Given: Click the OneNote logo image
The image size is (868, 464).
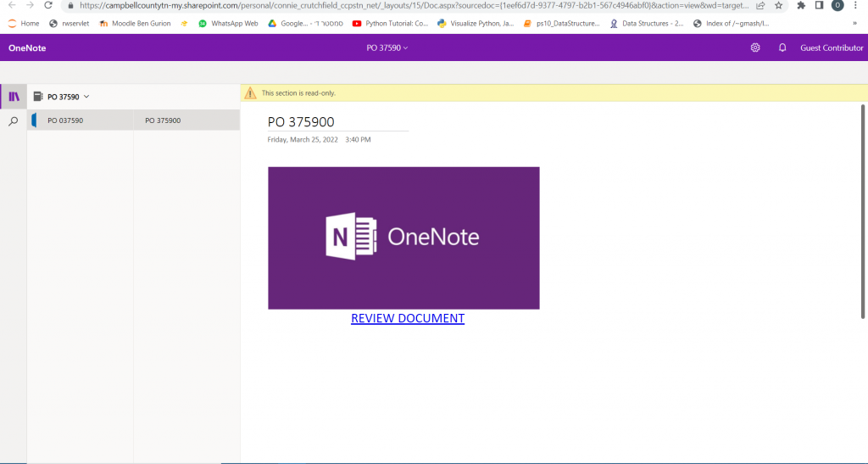Looking at the screenshot, I should coord(403,238).
